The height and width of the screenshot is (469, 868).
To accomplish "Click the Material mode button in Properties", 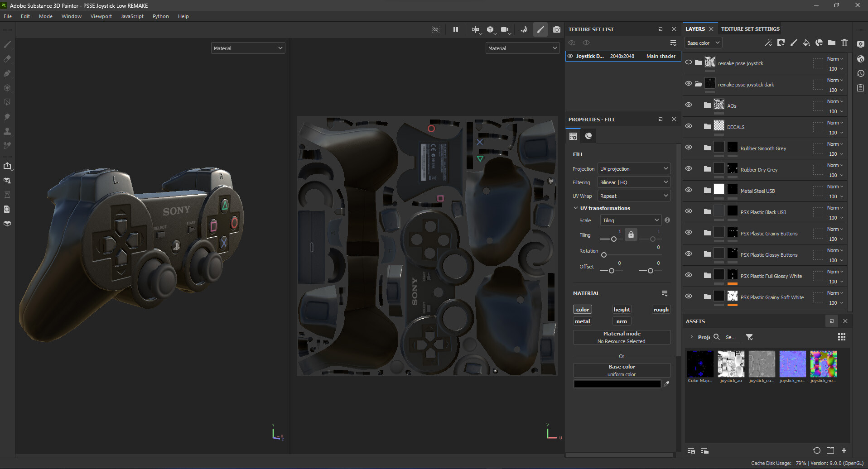I will (622, 337).
